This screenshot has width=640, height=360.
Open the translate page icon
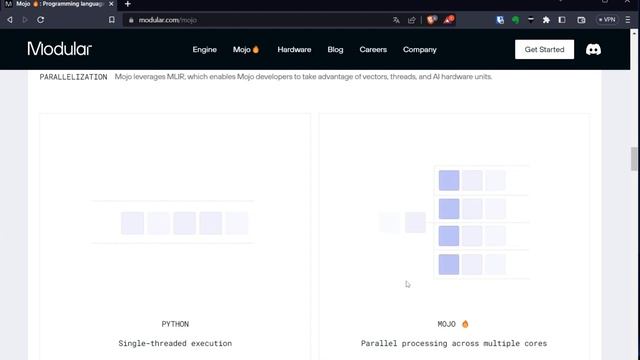point(396,20)
